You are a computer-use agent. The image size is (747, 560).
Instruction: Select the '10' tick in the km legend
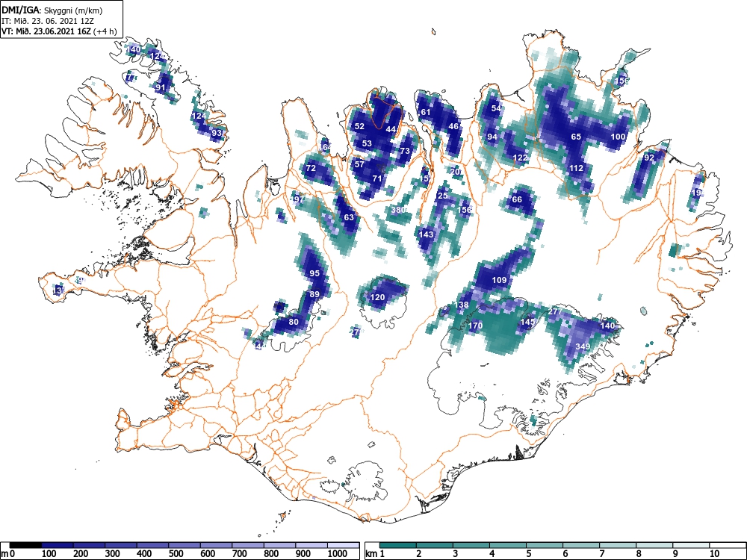713,553
